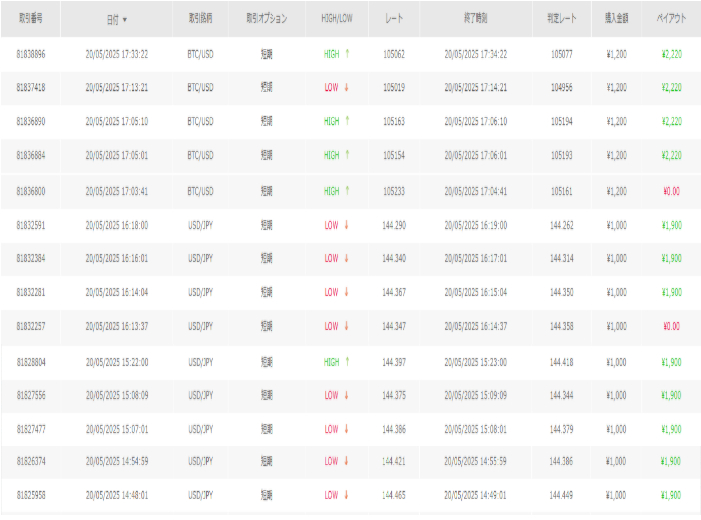Image resolution: width=701 pixels, height=520 pixels.
Task: Select trade number 81836890
Action: click(x=31, y=122)
